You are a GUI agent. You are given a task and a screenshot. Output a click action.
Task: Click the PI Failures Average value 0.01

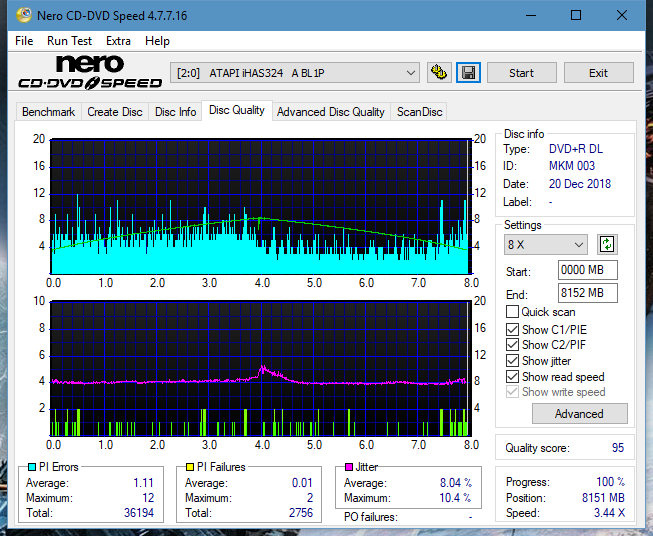click(302, 483)
